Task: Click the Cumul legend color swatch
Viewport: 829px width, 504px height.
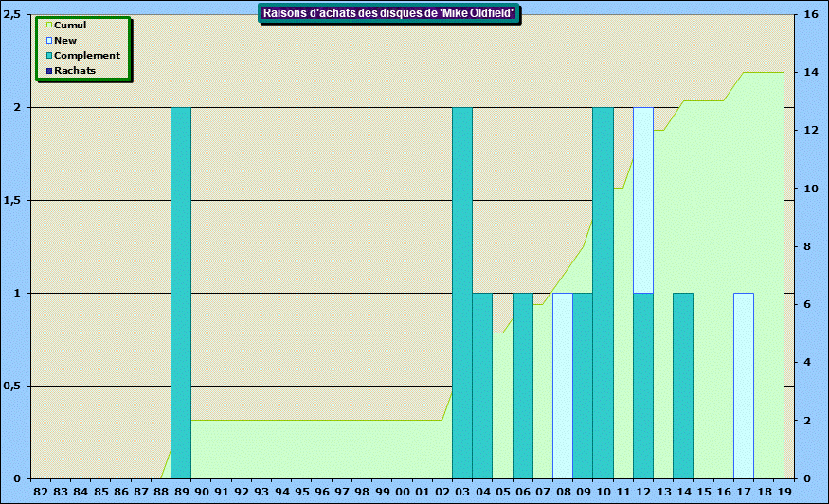Action: pyautogui.click(x=49, y=26)
